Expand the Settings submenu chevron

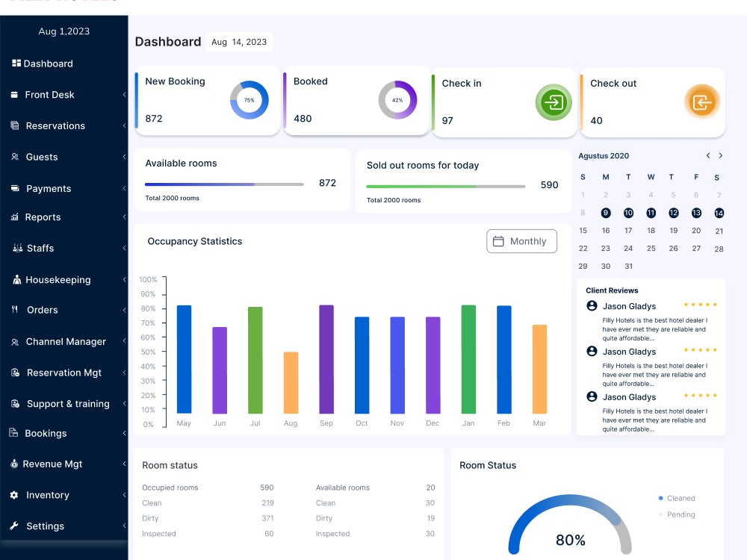click(124, 526)
